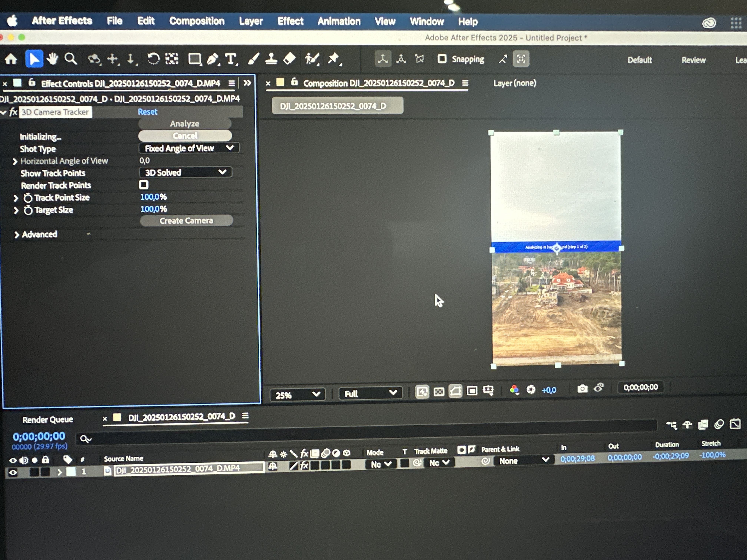Click the Reset link for 3D Camera Tracker
Image resolution: width=747 pixels, height=560 pixels.
tap(147, 112)
